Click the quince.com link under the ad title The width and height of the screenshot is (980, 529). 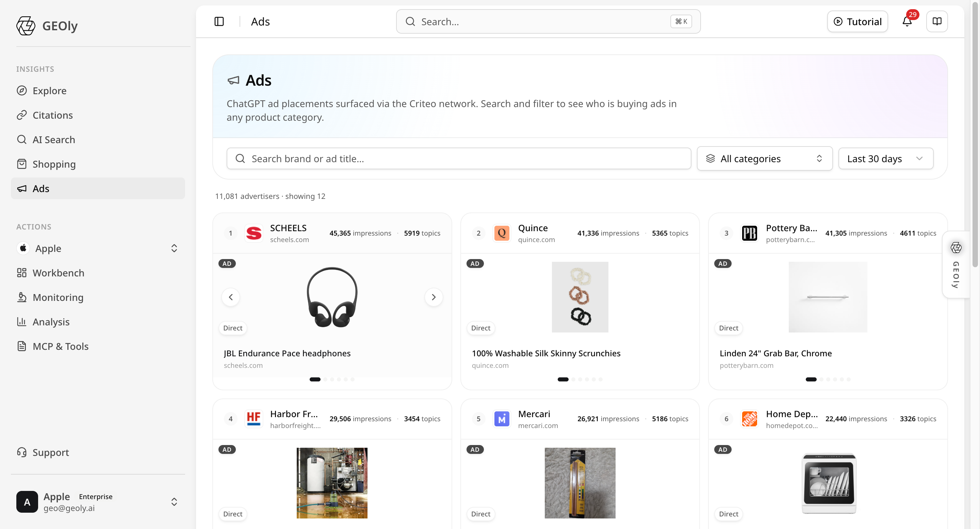point(490,365)
